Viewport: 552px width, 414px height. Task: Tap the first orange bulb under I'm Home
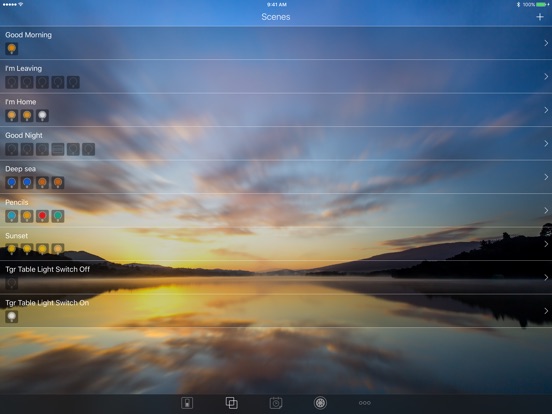click(x=12, y=115)
